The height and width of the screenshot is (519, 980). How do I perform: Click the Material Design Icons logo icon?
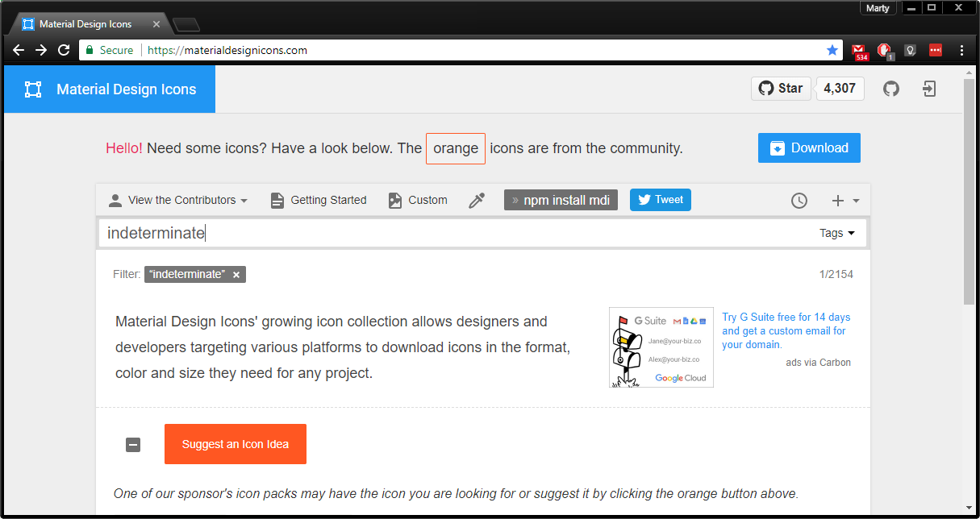click(x=32, y=89)
